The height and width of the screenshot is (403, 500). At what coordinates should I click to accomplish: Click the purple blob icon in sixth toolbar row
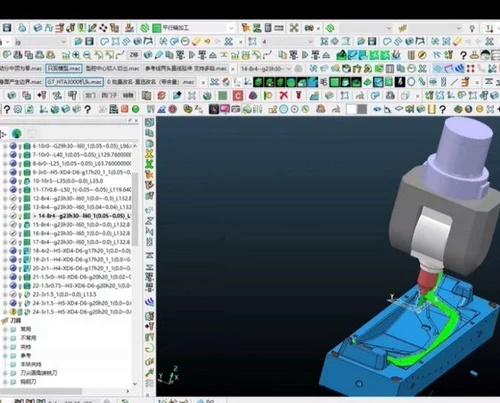253,96
